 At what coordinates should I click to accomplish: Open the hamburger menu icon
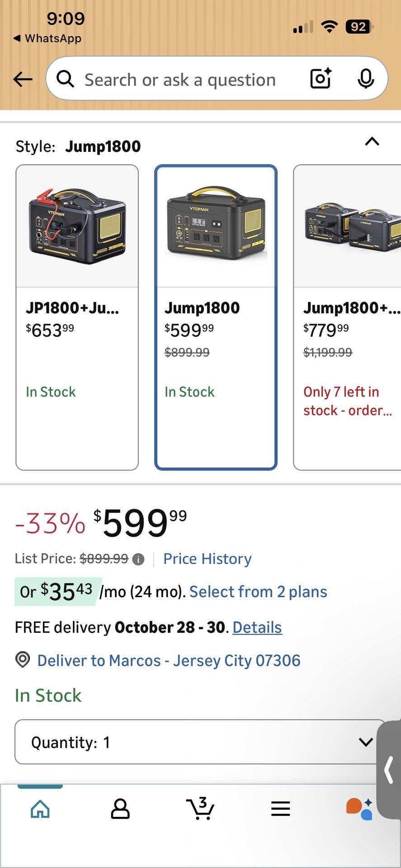coord(280,809)
